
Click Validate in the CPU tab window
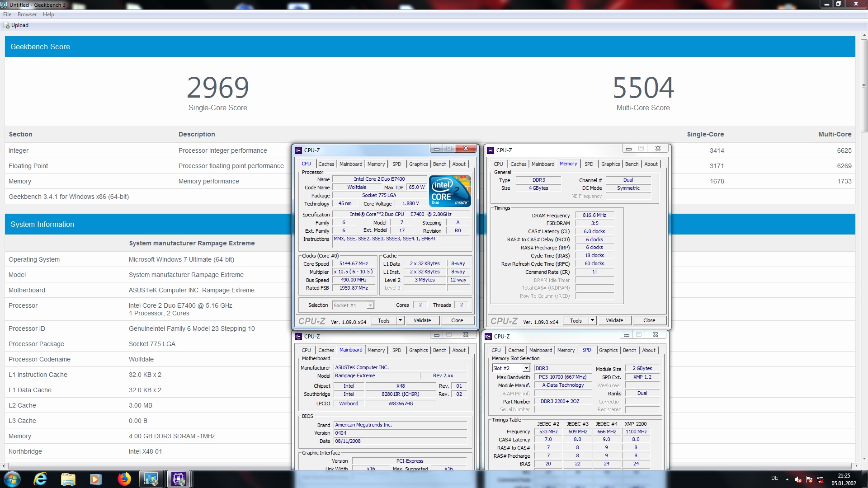[x=422, y=321]
